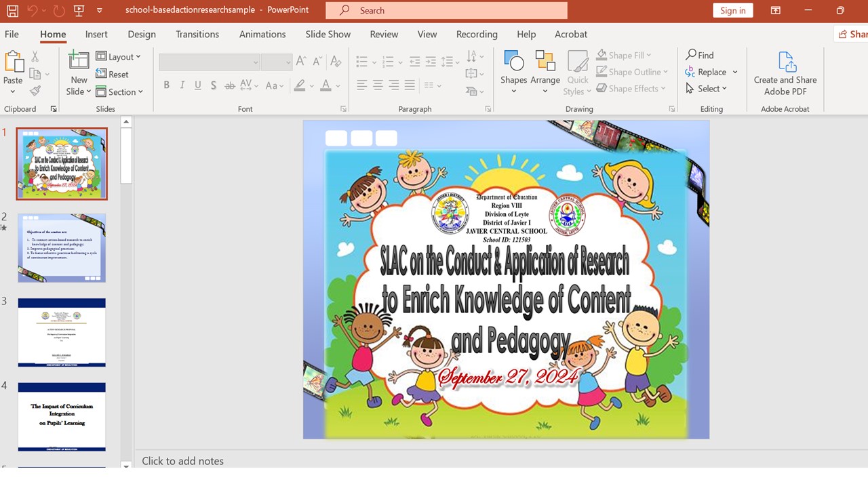This screenshot has width=868, height=488.
Task: Switch to the Transitions tab
Action: click(197, 35)
